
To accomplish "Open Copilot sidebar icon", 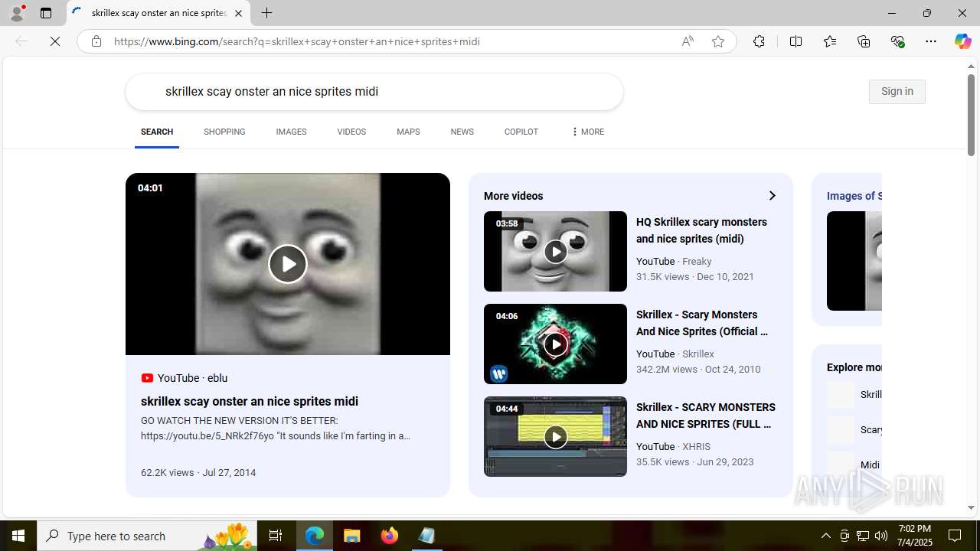I will pos(962,41).
